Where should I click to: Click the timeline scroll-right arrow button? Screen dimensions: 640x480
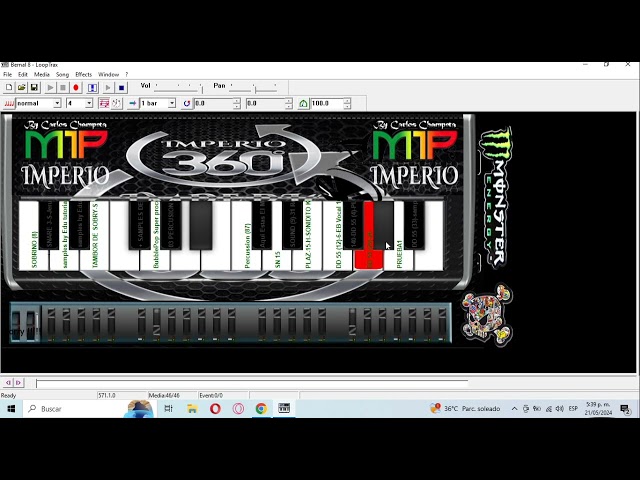tap(18, 382)
